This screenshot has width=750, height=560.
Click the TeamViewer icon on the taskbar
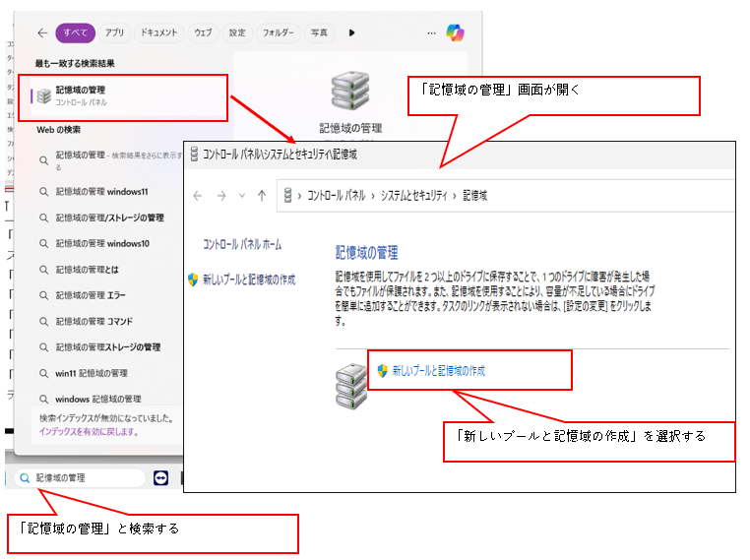(x=161, y=477)
